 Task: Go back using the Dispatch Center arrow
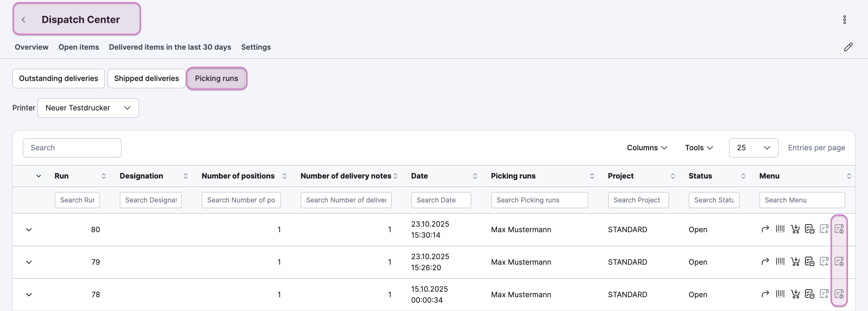coord(24,20)
